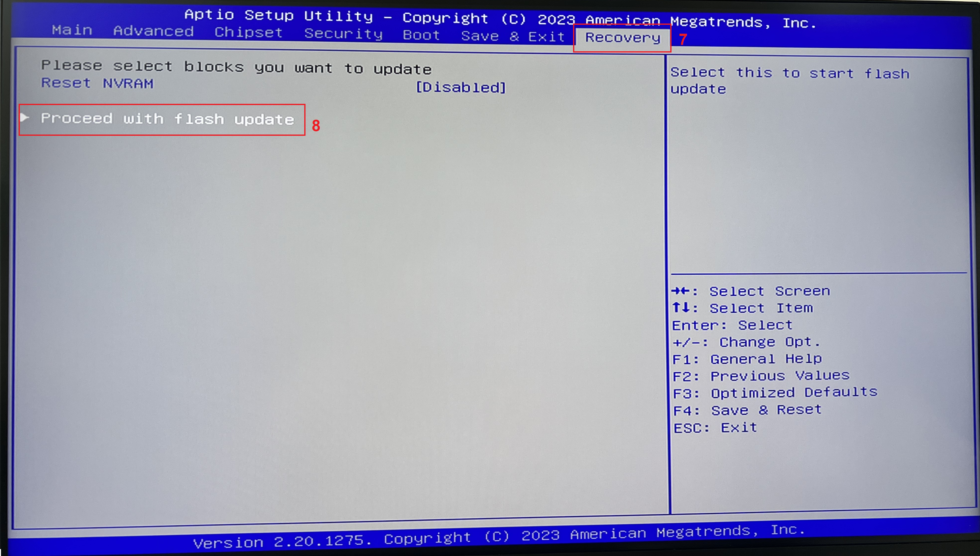
Task: Click the triangle arrow beside Proceed with flash update
Action: coord(25,118)
